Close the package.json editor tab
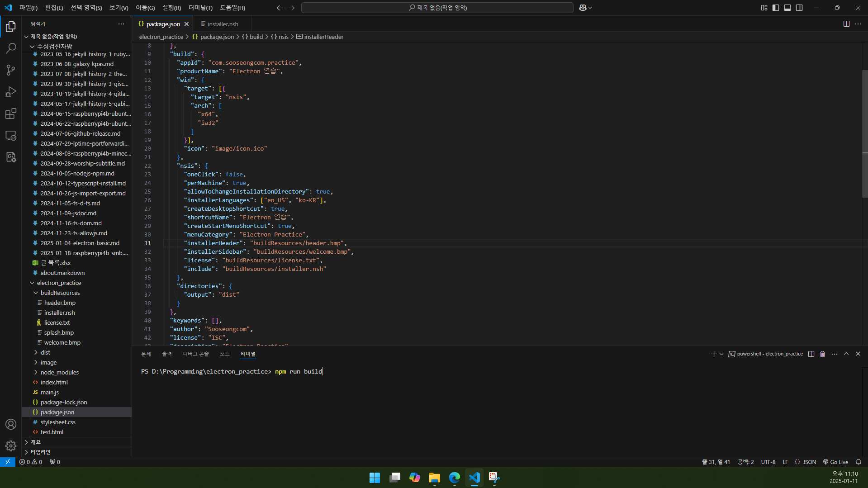The width and height of the screenshot is (868, 488). pos(186,24)
